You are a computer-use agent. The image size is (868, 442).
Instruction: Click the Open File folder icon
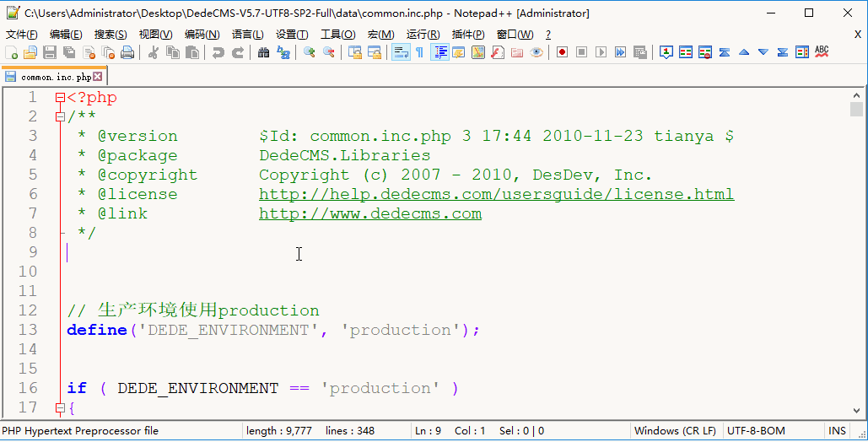coord(30,52)
